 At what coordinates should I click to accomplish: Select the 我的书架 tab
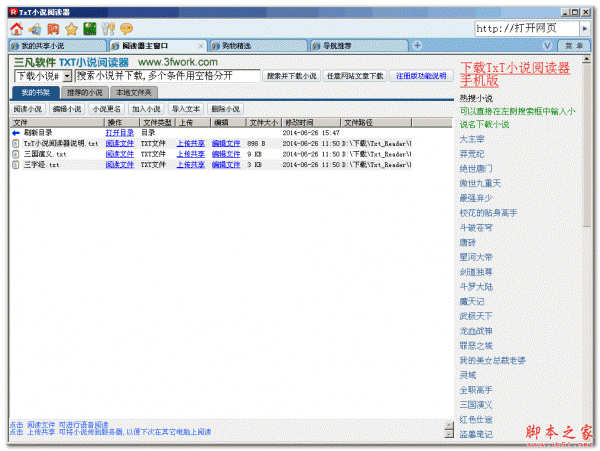pyautogui.click(x=36, y=93)
